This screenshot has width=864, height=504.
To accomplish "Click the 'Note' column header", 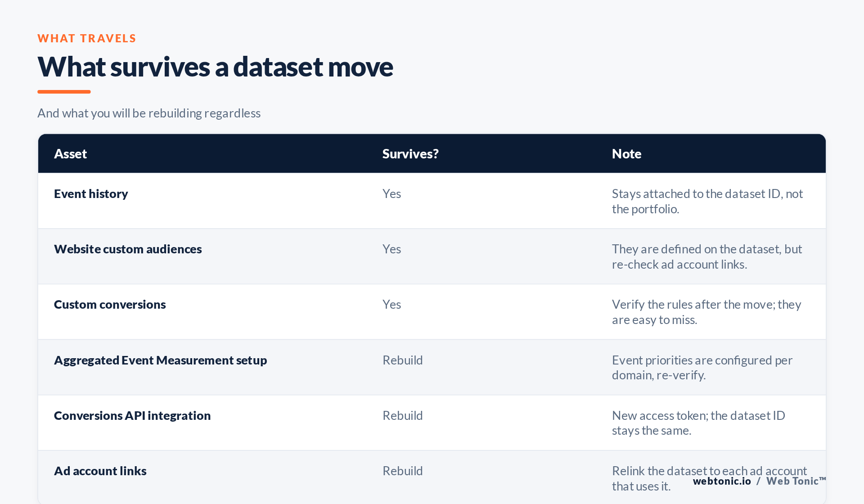I will [x=626, y=154].
